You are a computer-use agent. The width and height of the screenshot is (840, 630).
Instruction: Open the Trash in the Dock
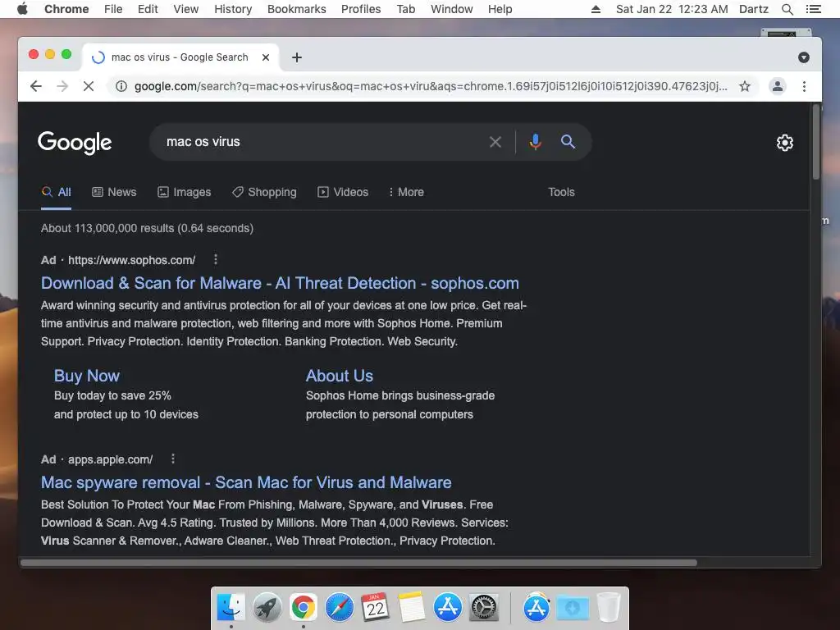point(609,607)
